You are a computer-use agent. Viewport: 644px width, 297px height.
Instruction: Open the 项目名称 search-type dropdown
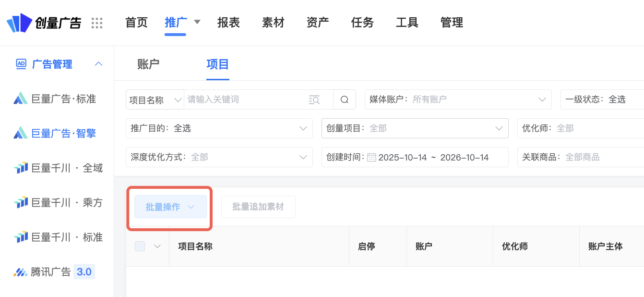(x=155, y=99)
